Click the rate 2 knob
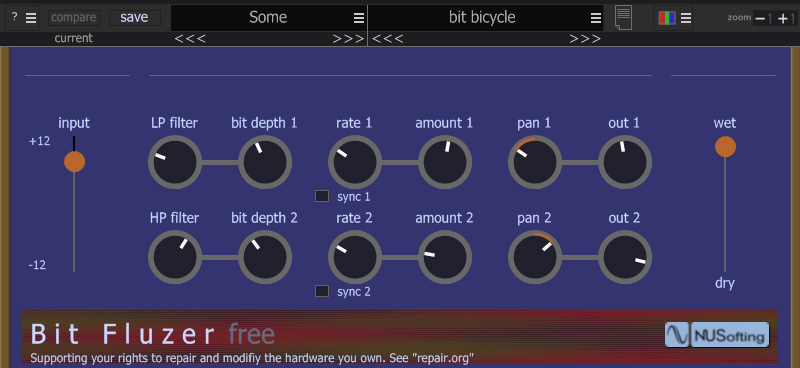The height and width of the screenshot is (368, 800). tap(355, 257)
